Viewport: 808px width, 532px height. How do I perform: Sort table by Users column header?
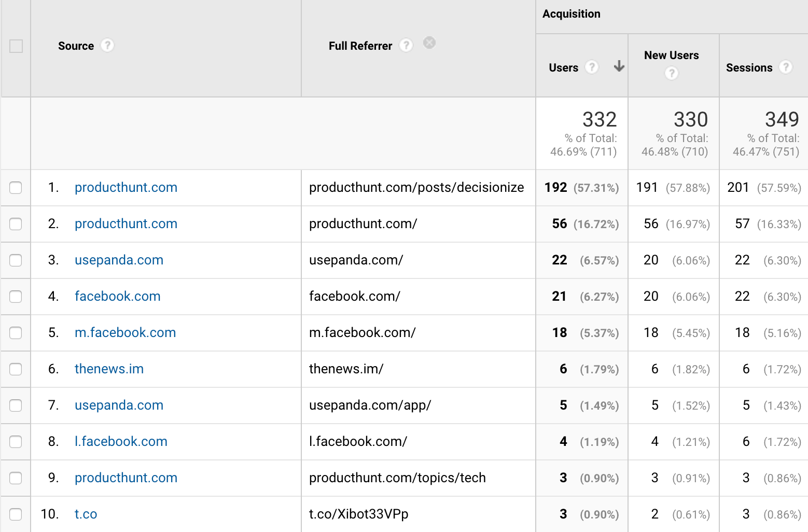(563, 68)
